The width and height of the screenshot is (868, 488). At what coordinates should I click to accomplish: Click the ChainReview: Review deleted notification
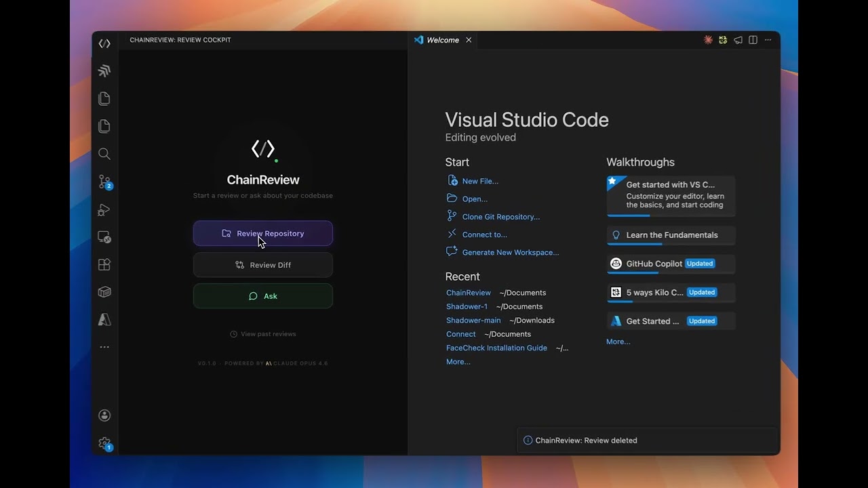point(648,441)
